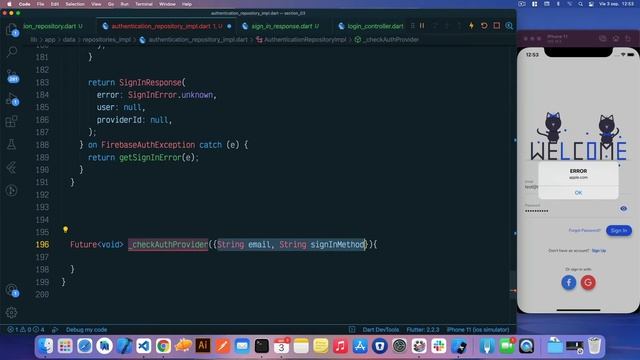Open Xcode from the Dock

[124, 346]
